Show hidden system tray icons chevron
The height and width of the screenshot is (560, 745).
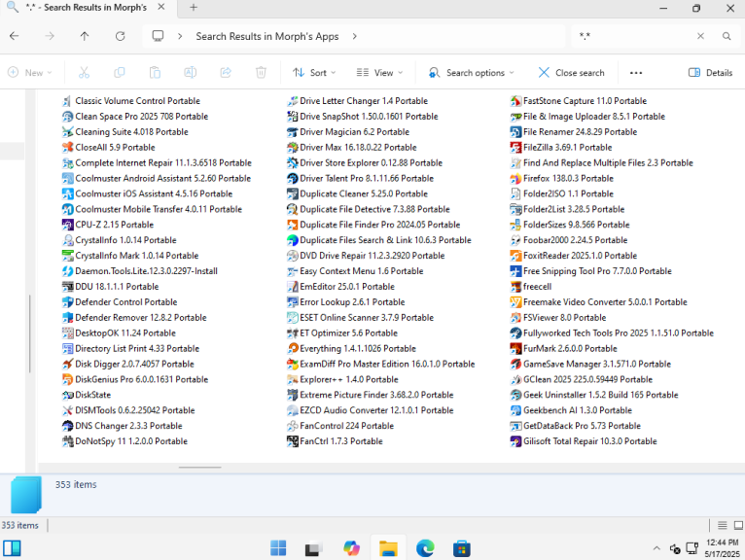click(656, 548)
